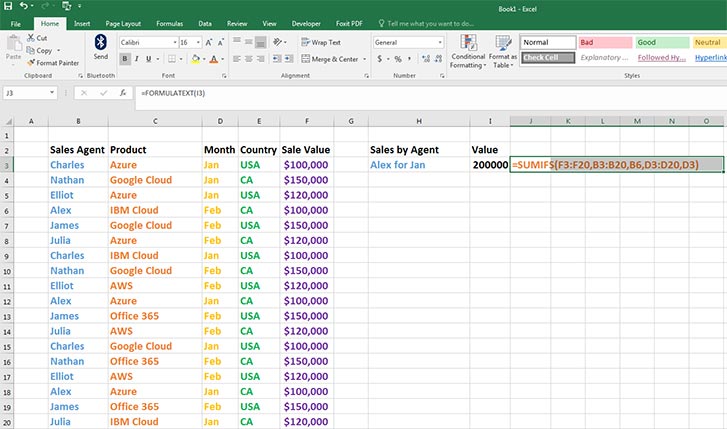Apply the fill color bucket
727x429 pixels.
pyautogui.click(x=196, y=59)
